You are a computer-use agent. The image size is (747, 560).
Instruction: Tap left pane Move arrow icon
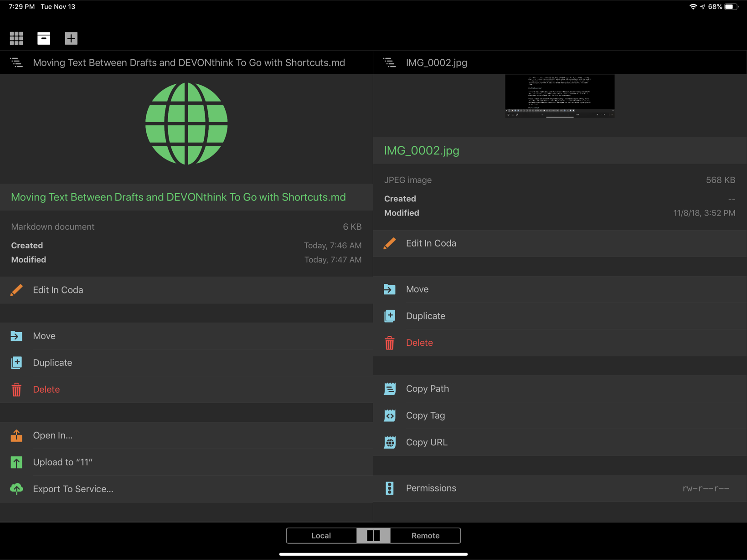tap(16, 336)
